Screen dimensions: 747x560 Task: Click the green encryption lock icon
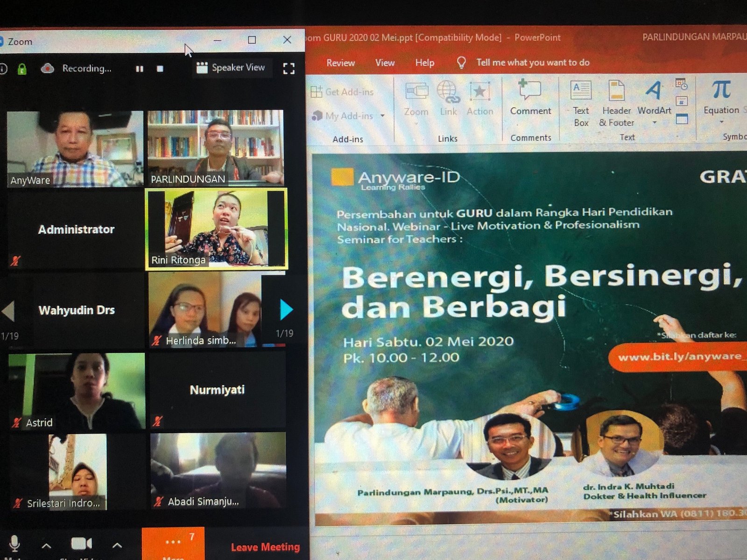click(21, 70)
